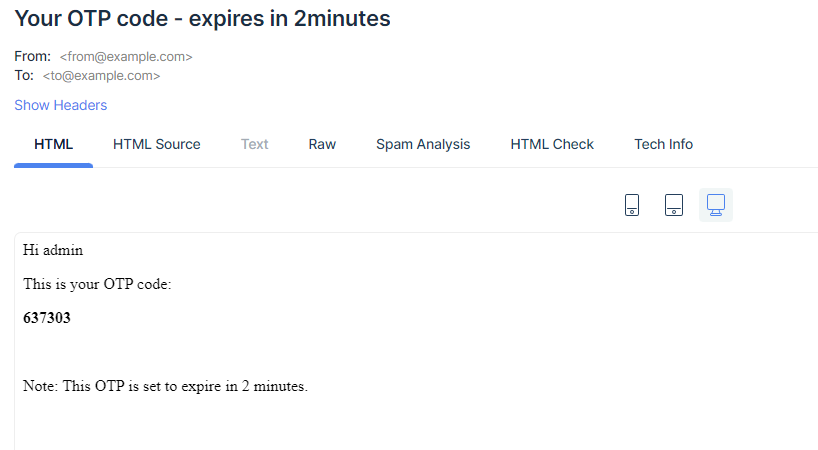Viewport: 818px width, 450px height.
Task: Click the "From:" field label
Action: [32, 57]
